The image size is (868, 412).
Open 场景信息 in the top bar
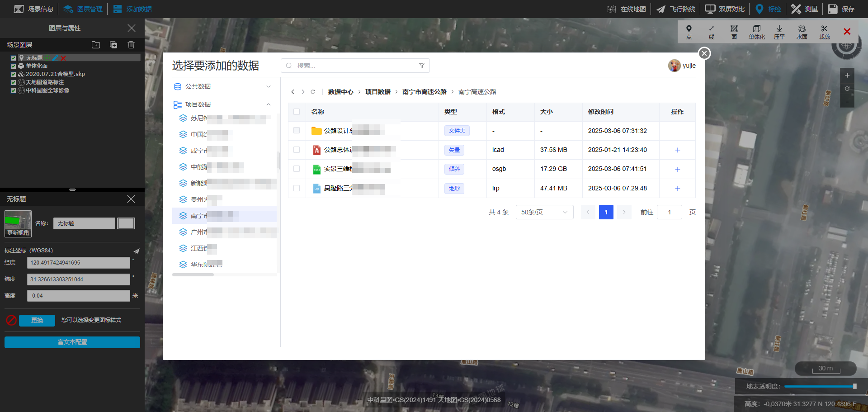34,9
